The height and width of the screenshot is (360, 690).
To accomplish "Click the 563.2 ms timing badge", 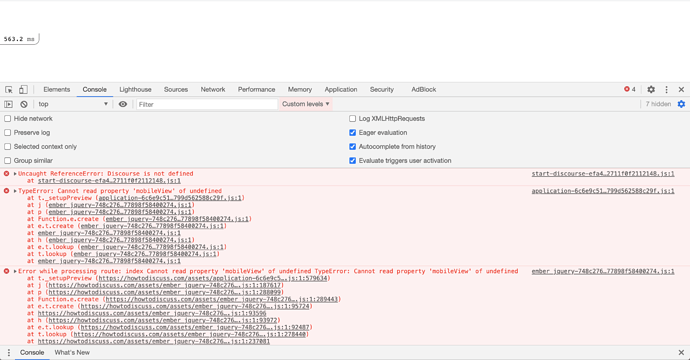I will click(19, 39).
